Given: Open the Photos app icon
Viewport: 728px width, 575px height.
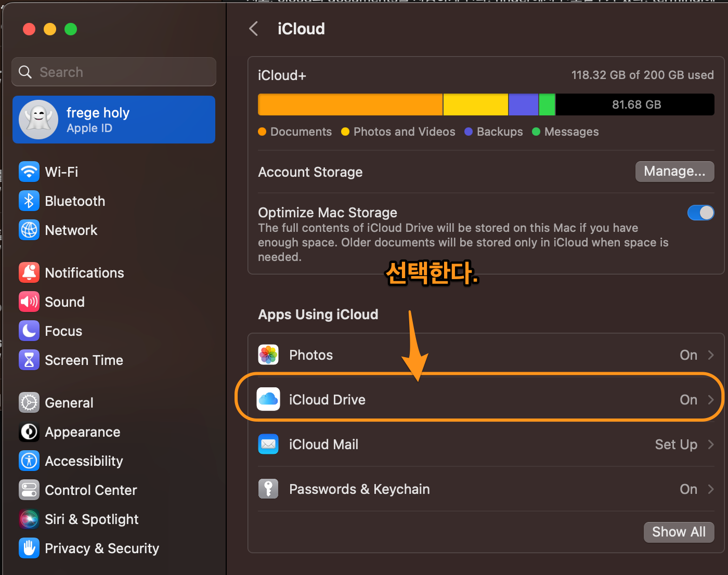Looking at the screenshot, I should 268,355.
